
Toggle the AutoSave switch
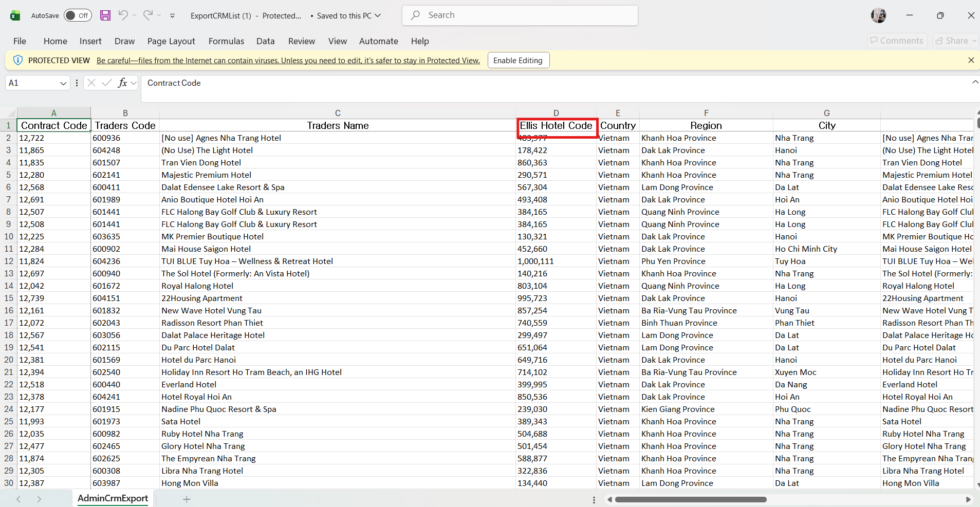[78, 15]
